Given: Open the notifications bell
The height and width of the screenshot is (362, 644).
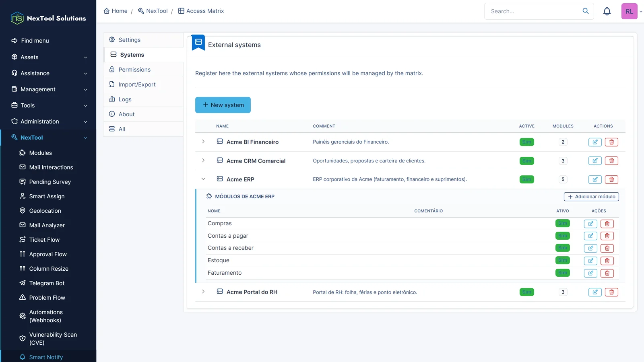Looking at the screenshot, I should 607,11.
